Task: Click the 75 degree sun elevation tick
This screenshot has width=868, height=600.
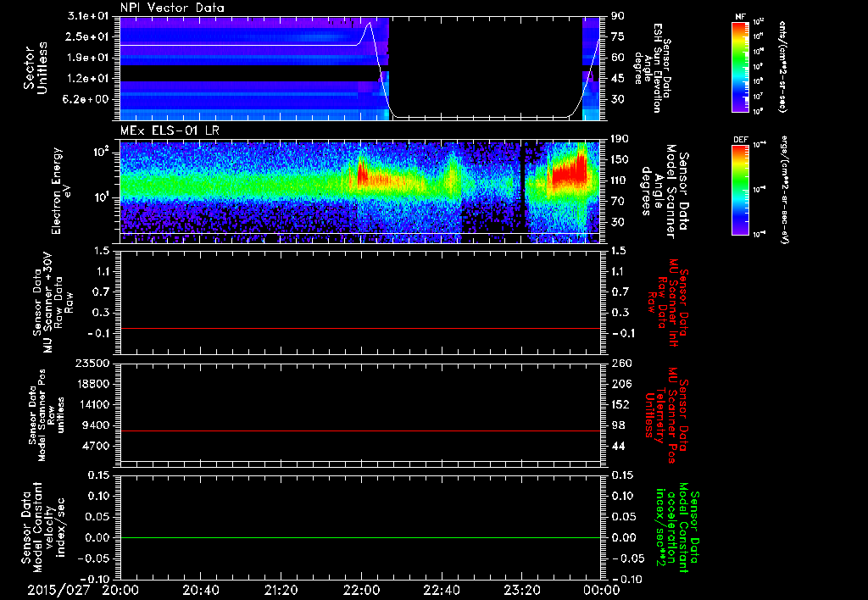Action: pos(618,36)
